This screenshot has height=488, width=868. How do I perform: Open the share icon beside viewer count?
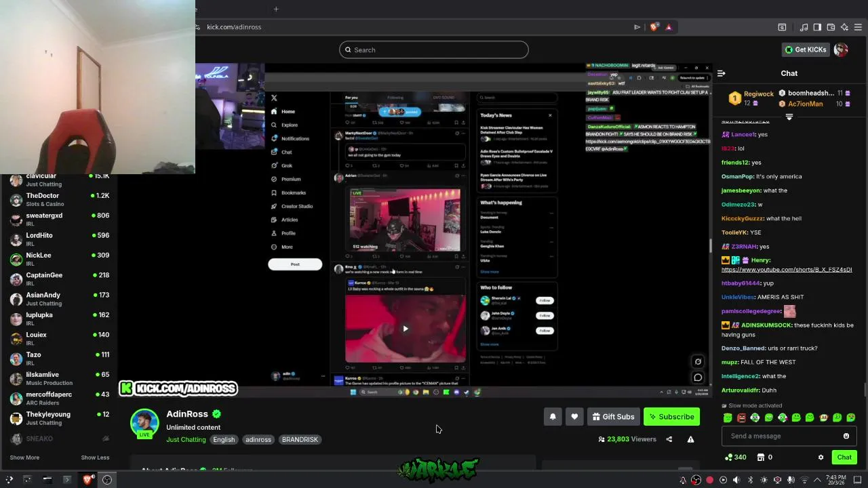(x=669, y=439)
